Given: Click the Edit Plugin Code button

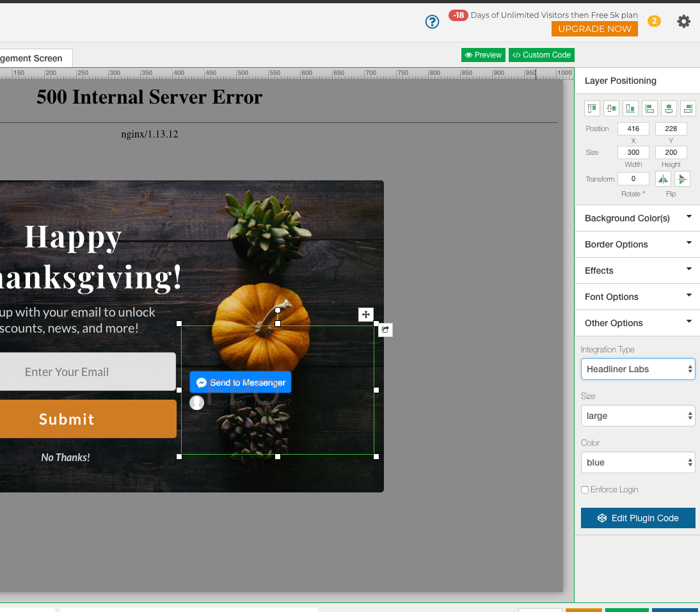Looking at the screenshot, I should coord(637,518).
